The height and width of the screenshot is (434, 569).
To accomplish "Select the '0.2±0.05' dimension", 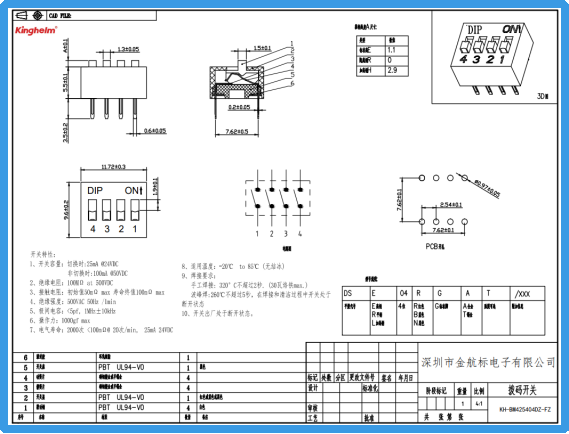I will [x=239, y=107].
